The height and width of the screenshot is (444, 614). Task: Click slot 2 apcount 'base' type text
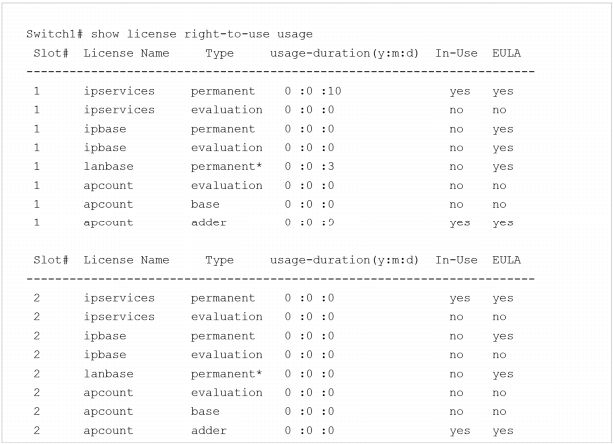205,411
